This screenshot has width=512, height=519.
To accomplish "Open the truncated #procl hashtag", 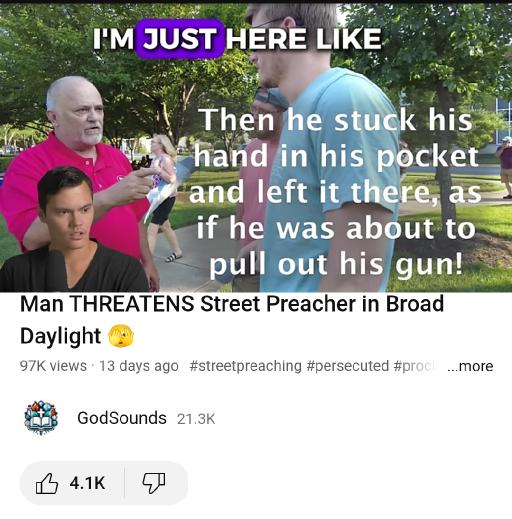I will 415,366.
